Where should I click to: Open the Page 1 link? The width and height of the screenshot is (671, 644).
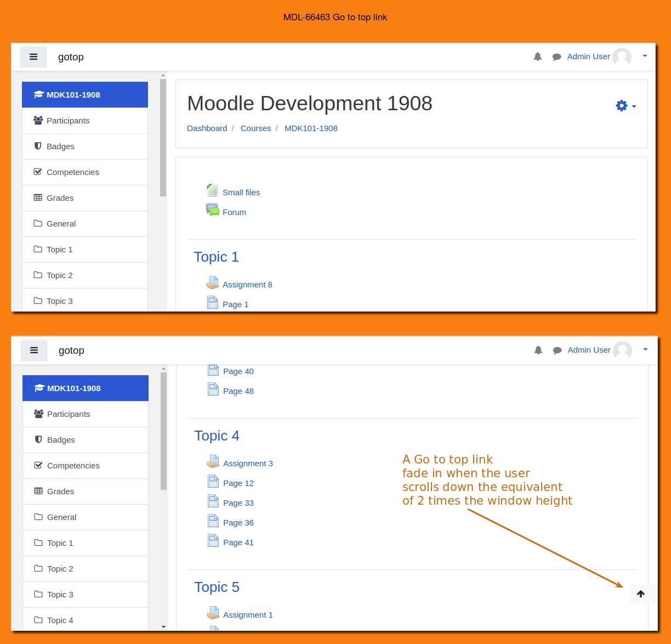click(235, 304)
